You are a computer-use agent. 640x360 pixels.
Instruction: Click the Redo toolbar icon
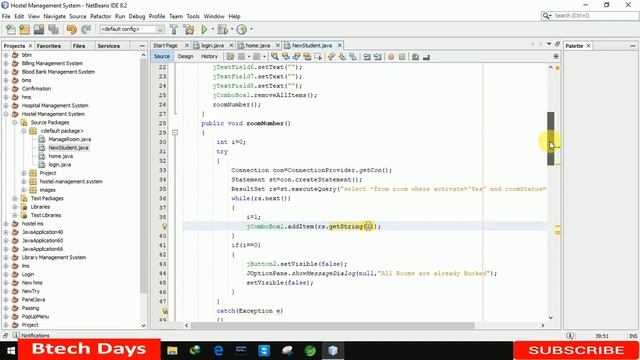[86, 29]
